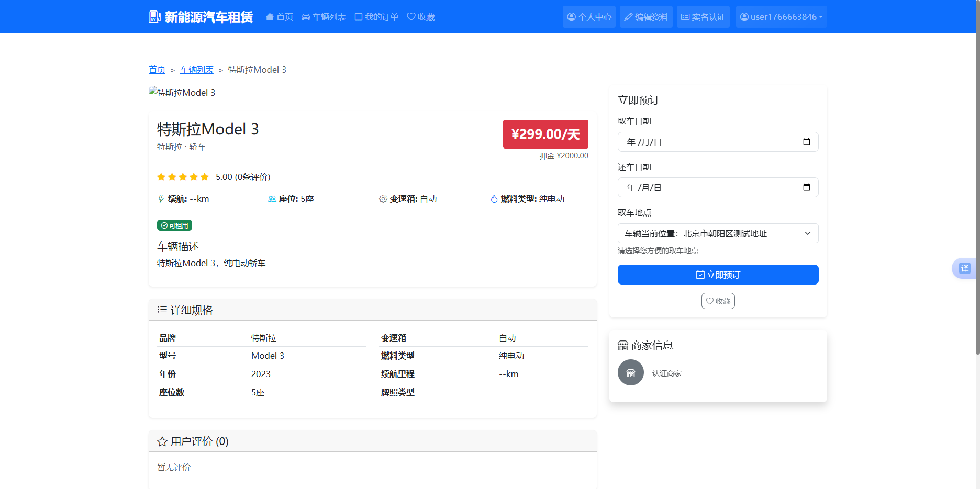The height and width of the screenshot is (489, 980).
Task: Click the floating 译 translate button
Action: tap(964, 268)
